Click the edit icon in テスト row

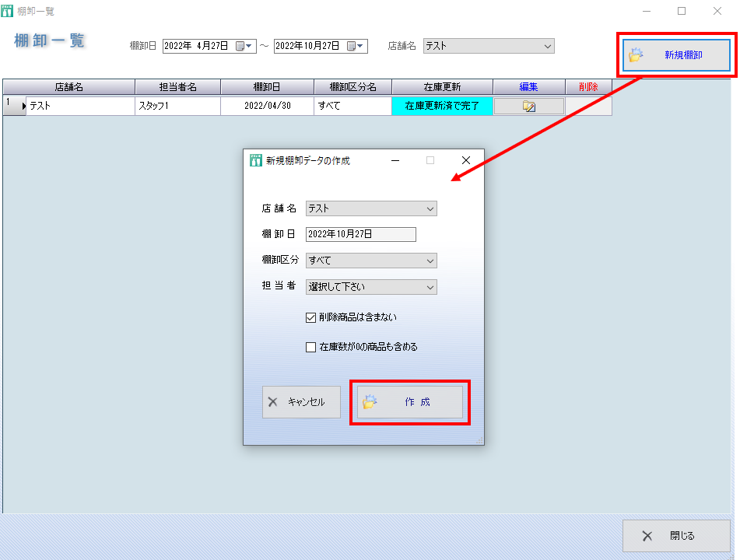529,107
